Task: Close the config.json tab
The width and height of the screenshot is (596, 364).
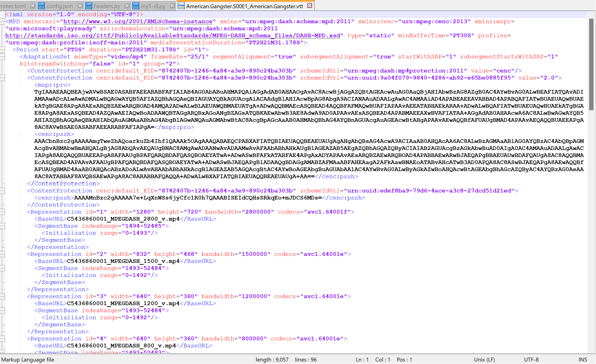Action: tap(80, 5)
